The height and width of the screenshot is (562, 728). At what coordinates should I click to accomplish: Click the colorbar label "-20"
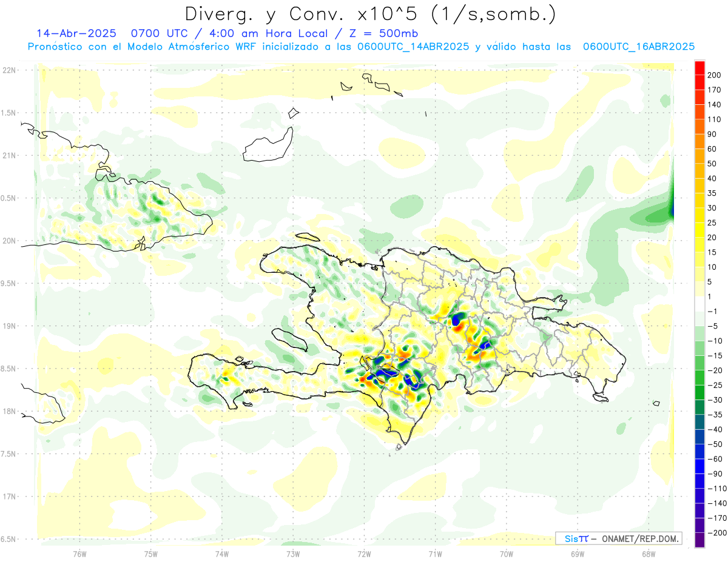[715, 370]
